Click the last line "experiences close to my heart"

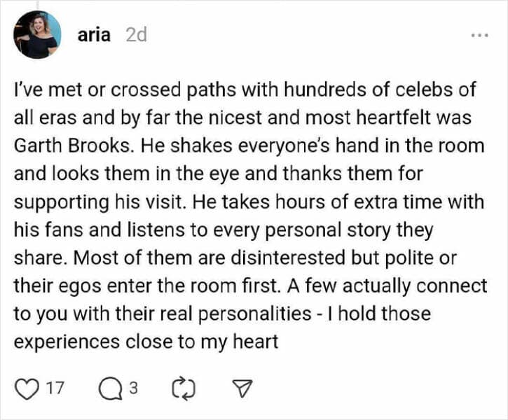click(x=146, y=341)
